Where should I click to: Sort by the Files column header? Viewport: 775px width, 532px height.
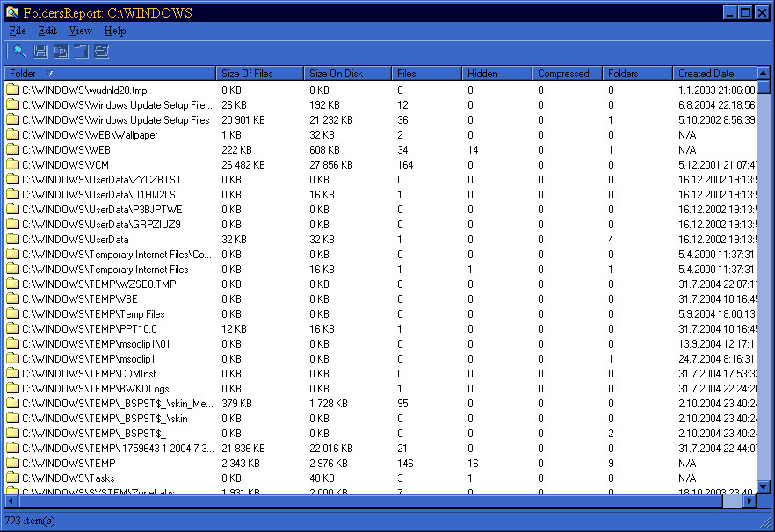tap(426, 73)
